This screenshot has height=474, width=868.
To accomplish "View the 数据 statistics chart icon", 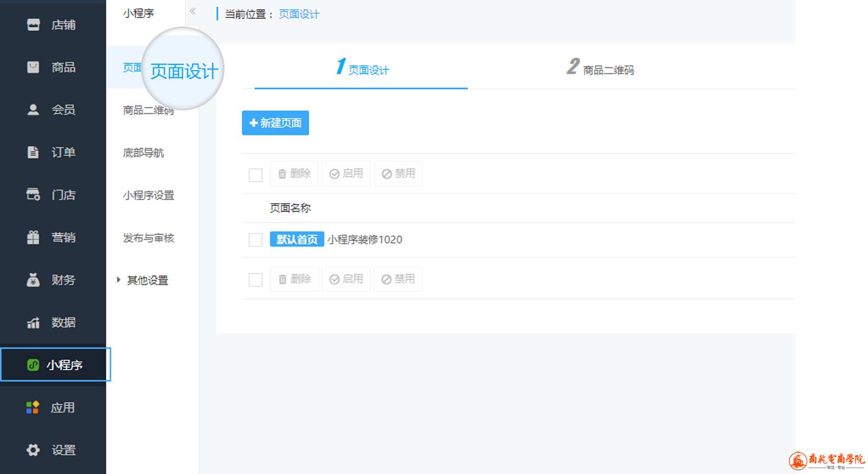I will tap(33, 323).
